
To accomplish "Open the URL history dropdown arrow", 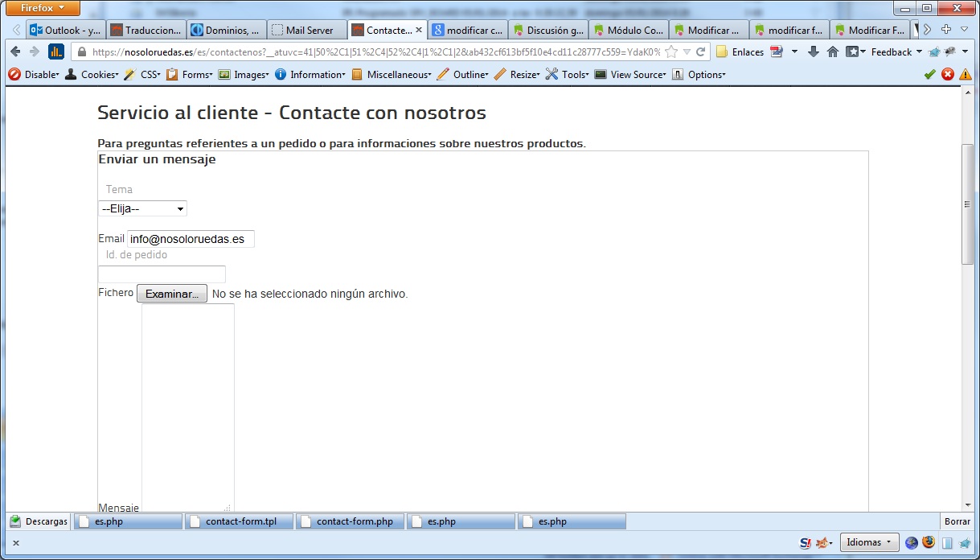I will click(687, 51).
